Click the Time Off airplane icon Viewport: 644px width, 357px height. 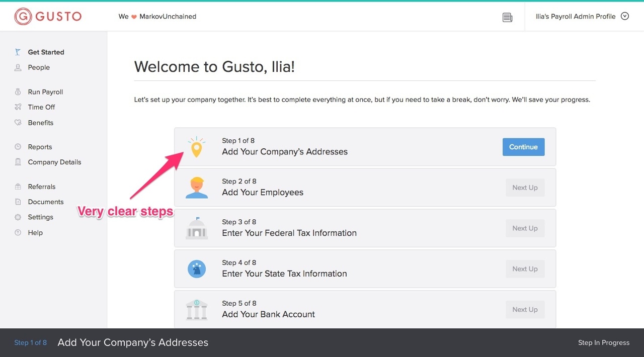[x=18, y=107]
